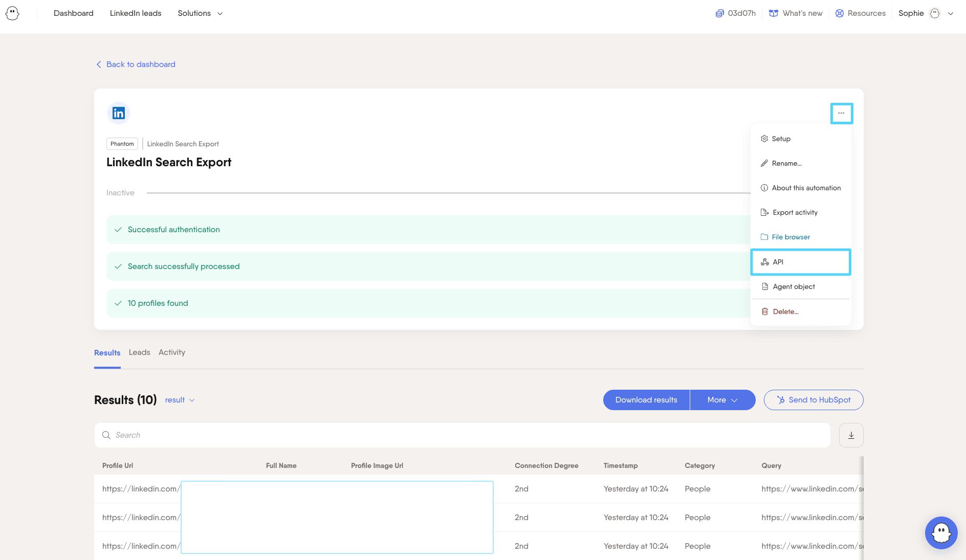Click the Rename pencil icon
966x560 pixels.
tap(764, 163)
